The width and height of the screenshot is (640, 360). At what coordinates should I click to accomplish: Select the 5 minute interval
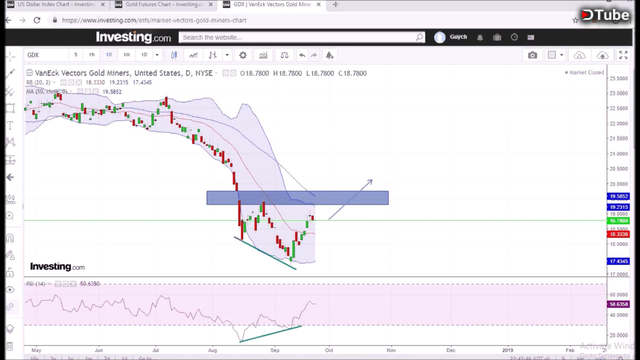tap(76, 55)
